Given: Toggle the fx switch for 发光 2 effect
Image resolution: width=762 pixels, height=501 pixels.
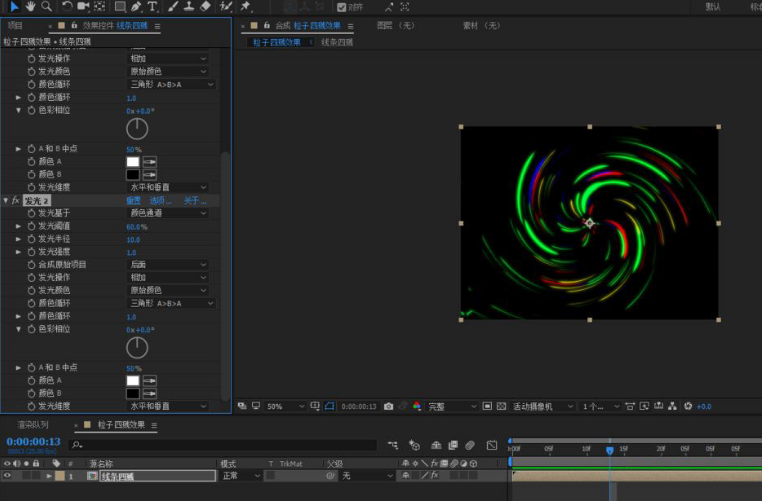Looking at the screenshot, I should tap(16, 200).
